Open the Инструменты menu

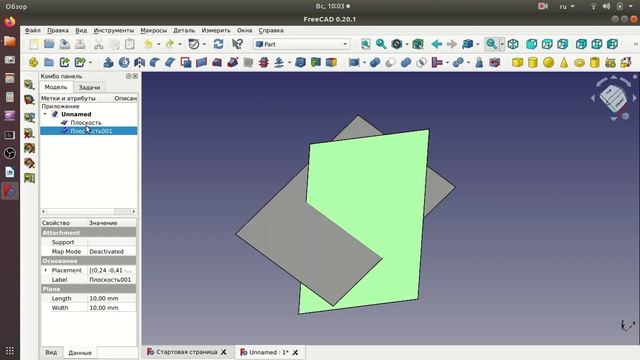coord(113,31)
